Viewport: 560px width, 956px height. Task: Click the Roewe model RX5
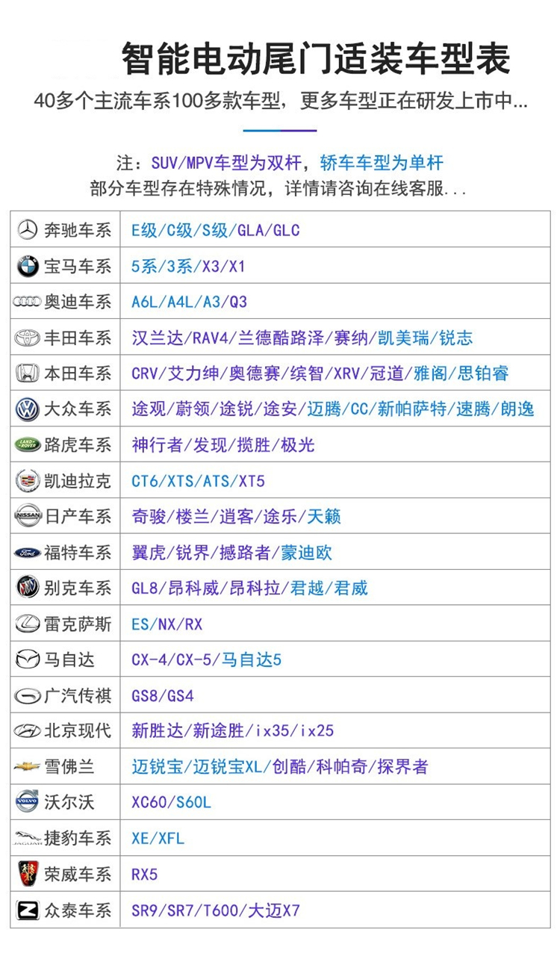coord(145,875)
